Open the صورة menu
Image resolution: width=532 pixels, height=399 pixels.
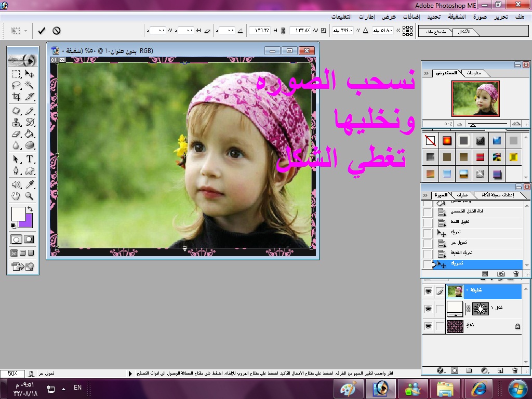(480, 17)
